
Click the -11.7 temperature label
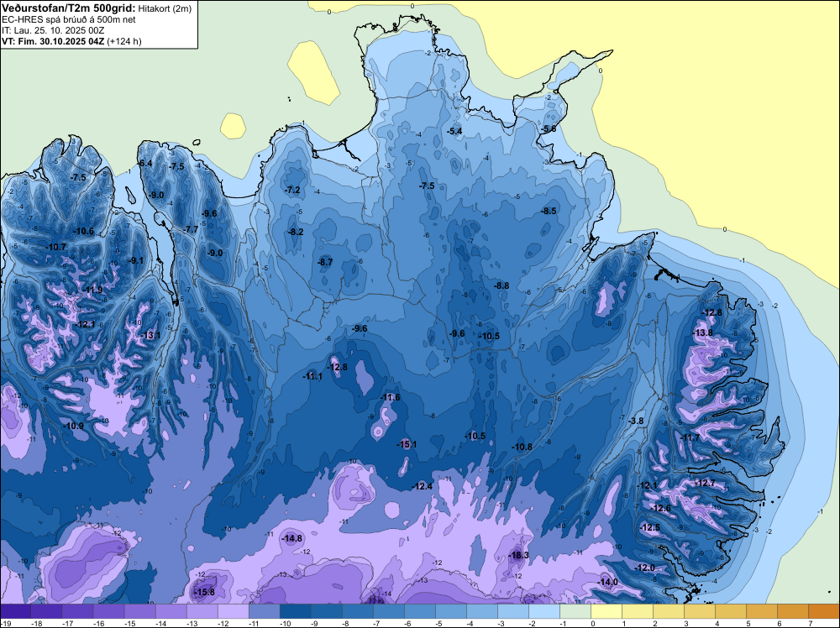click(x=690, y=437)
